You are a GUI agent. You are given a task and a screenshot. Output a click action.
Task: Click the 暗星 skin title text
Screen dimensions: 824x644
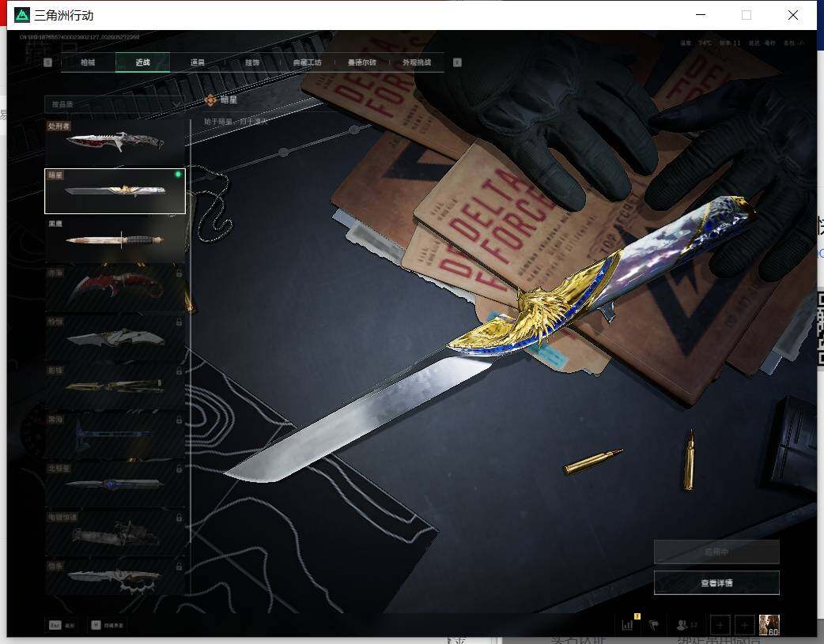click(229, 100)
